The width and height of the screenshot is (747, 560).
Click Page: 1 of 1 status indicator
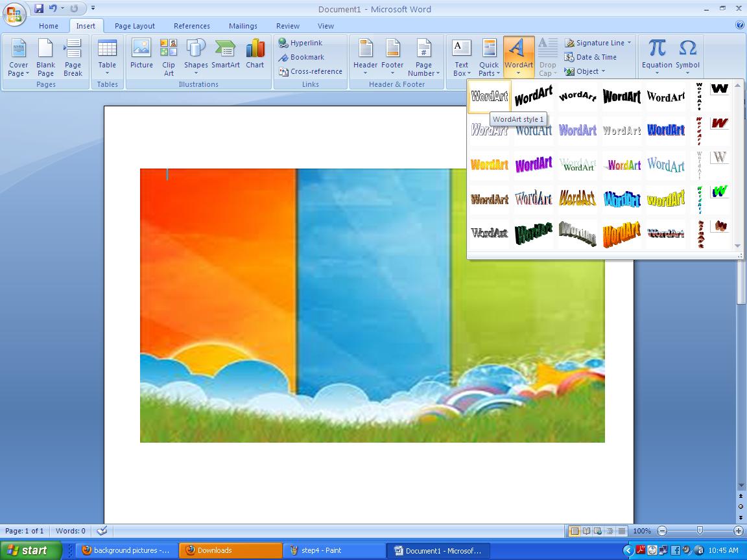tap(24, 530)
